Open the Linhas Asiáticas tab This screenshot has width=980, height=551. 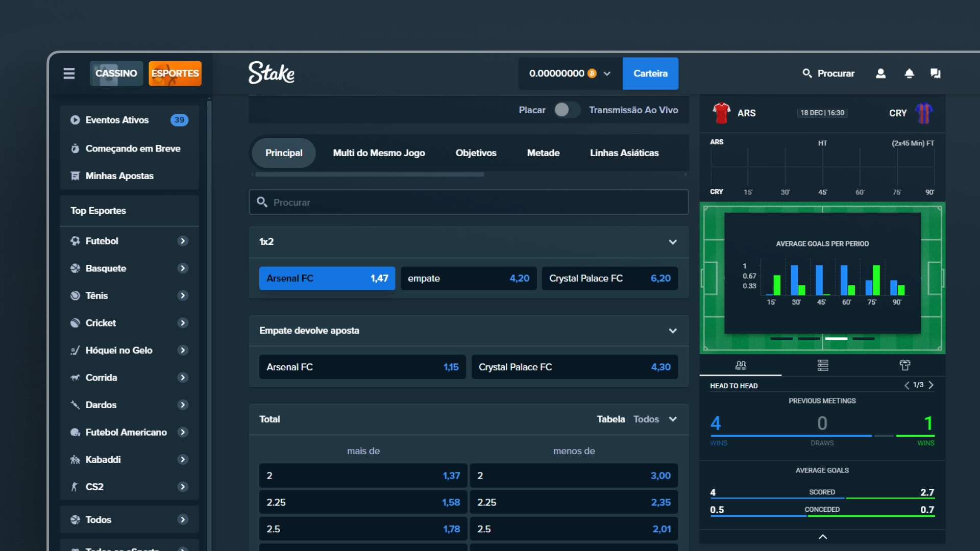pyautogui.click(x=624, y=153)
